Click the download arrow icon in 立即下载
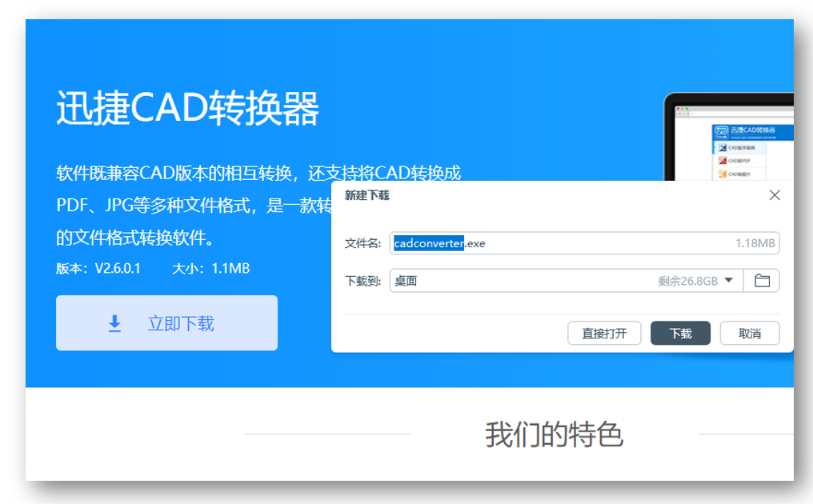 click(114, 323)
